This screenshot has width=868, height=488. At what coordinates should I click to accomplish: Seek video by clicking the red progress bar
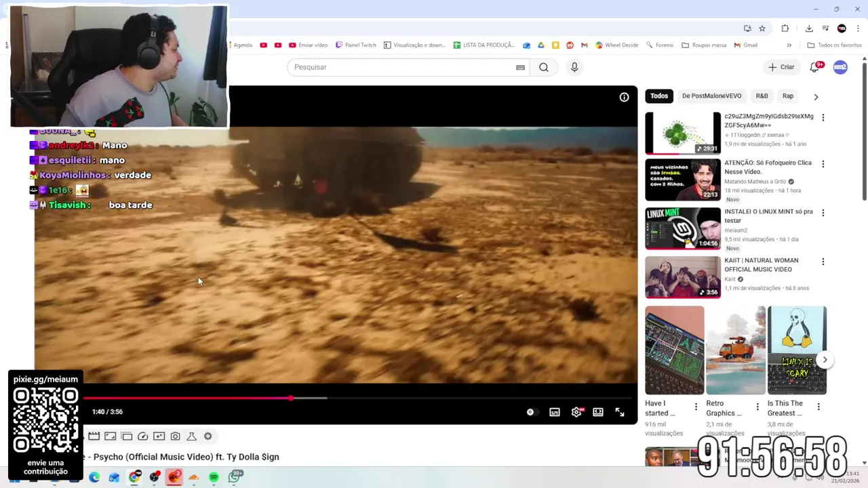(186, 399)
